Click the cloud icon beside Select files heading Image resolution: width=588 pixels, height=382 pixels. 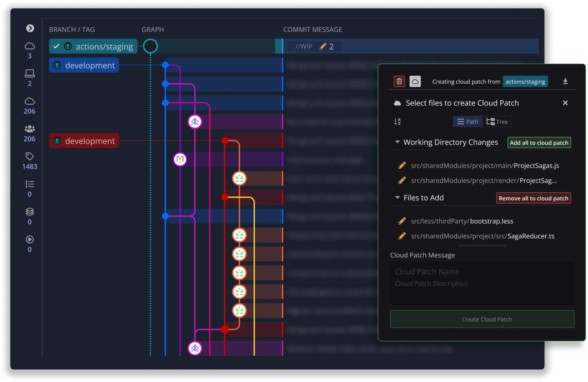click(397, 103)
